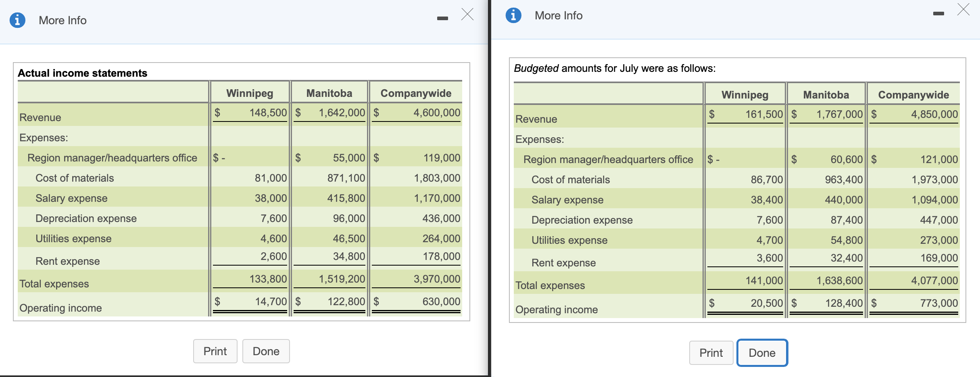Select actual Companywide total expenses 3,970,000
Viewport: 980px width, 377px height.
pyautogui.click(x=437, y=279)
